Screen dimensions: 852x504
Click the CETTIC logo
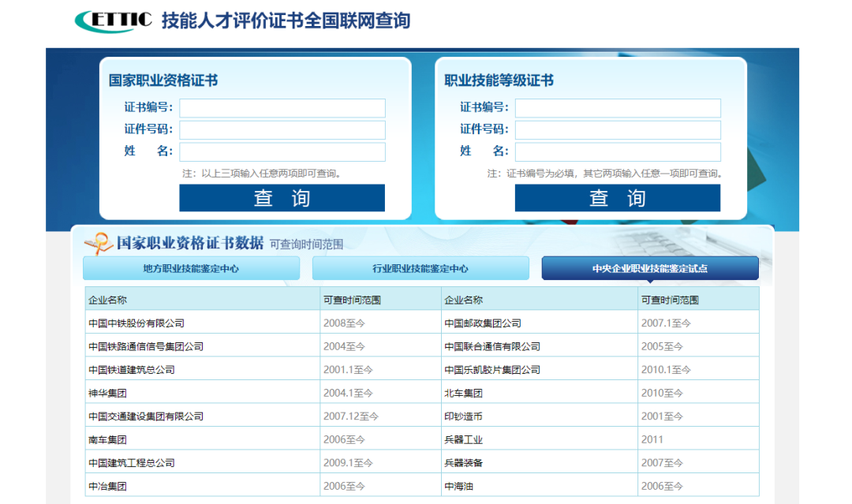[114, 21]
